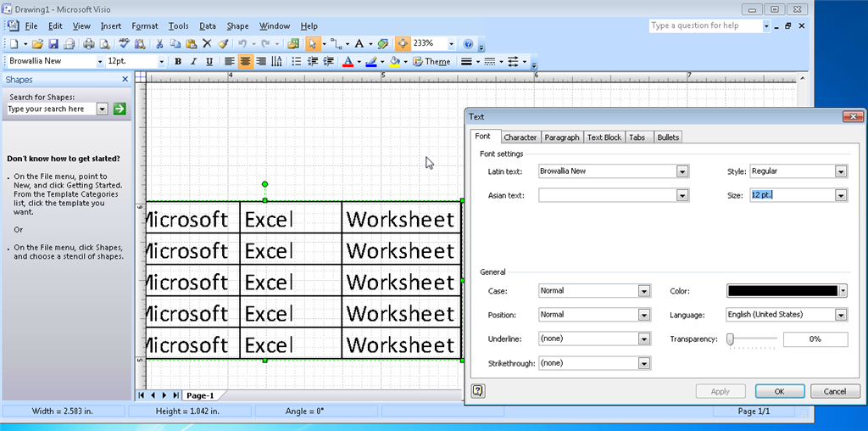The image size is (868, 431).
Task: Toggle Bold formatting
Action: (x=178, y=61)
